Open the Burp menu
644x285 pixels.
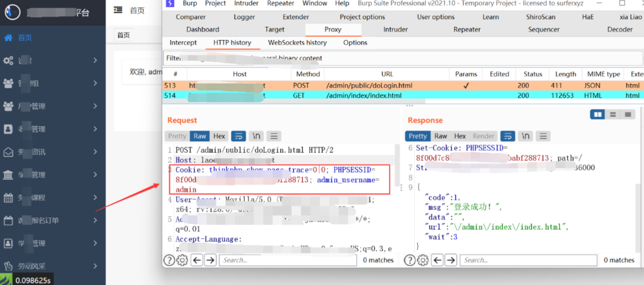click(190, 4)
